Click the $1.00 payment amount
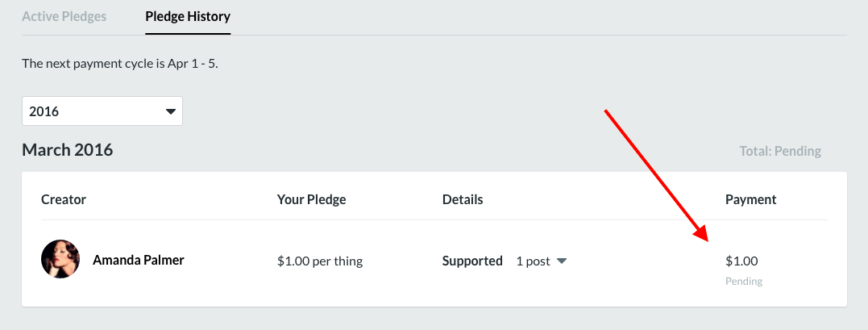The image size is (868, 330). [x=741, y=261]
